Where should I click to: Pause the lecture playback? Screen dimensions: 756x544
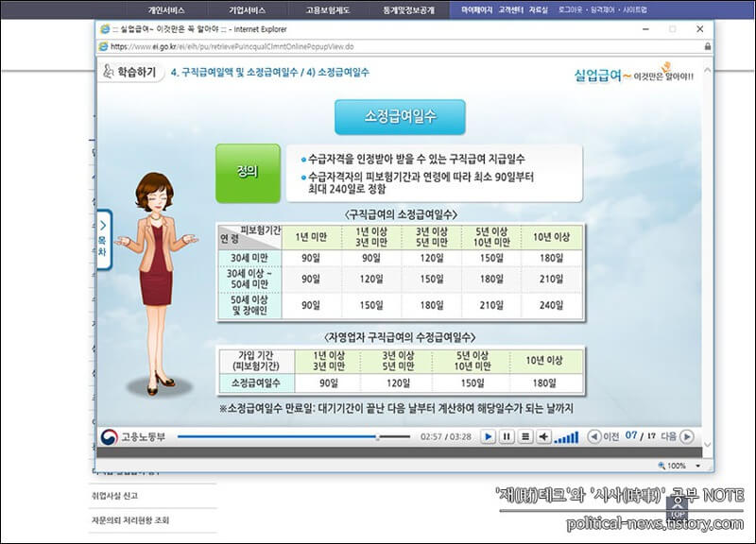pyautogui.click(x=507, y=436)
